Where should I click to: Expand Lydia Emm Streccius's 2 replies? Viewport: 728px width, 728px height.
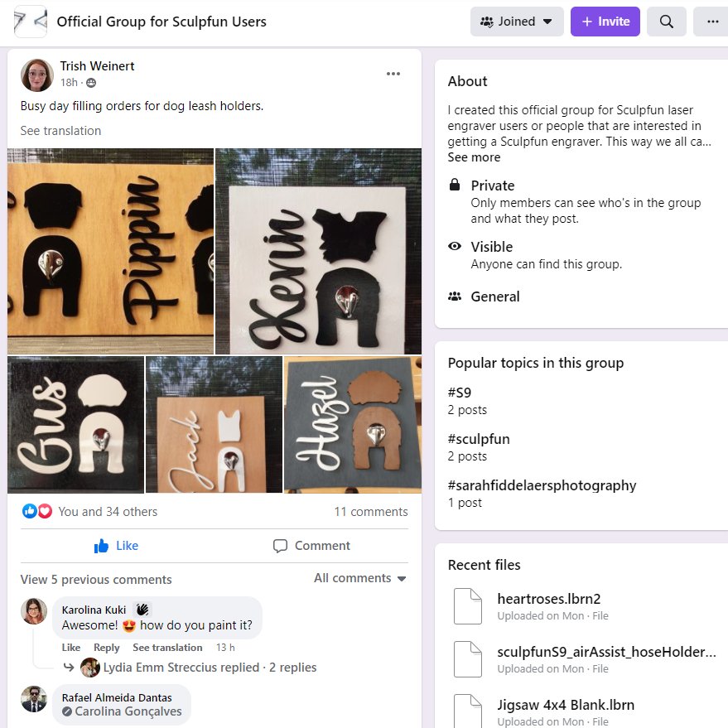pyautogui.click(x=210, y=668)
